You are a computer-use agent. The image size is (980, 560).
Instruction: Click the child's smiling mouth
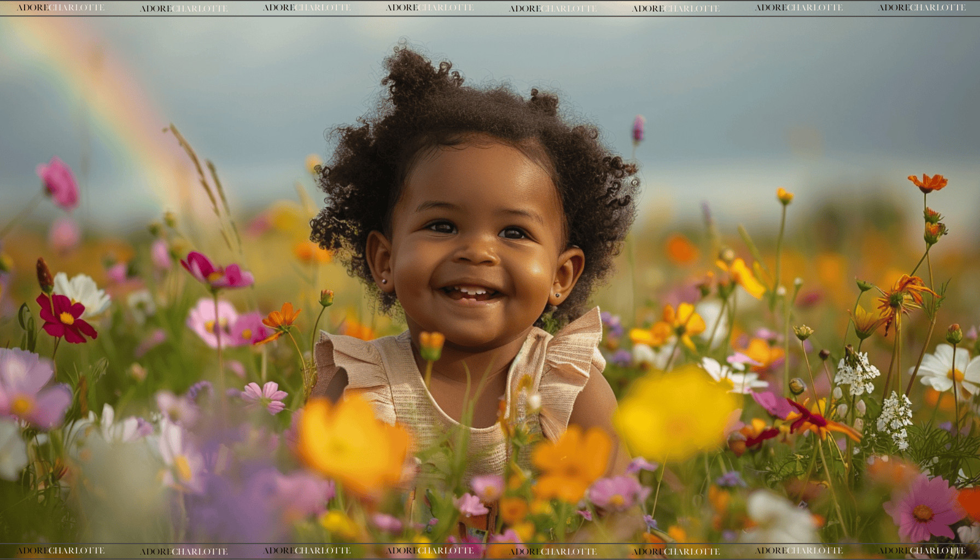coord(470,293)
